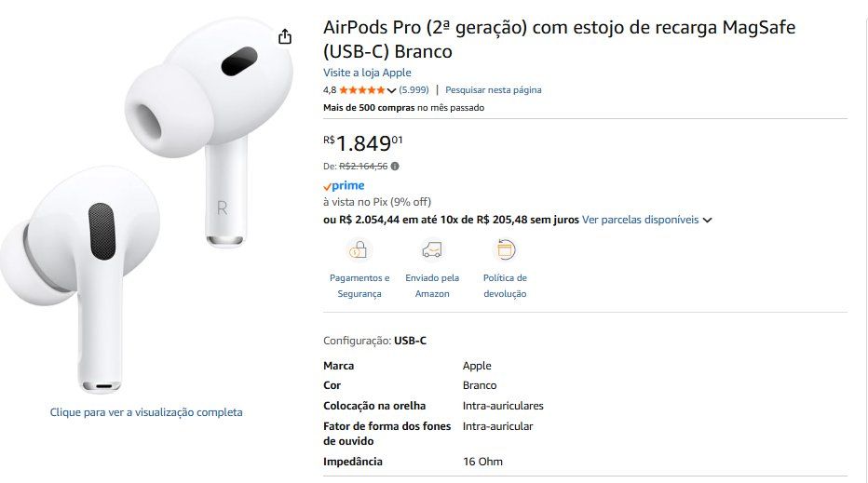Click the R$ 1.849 price
Image resolution: width=868 pixels, height=483 pixels.
[x=363, y=143]
